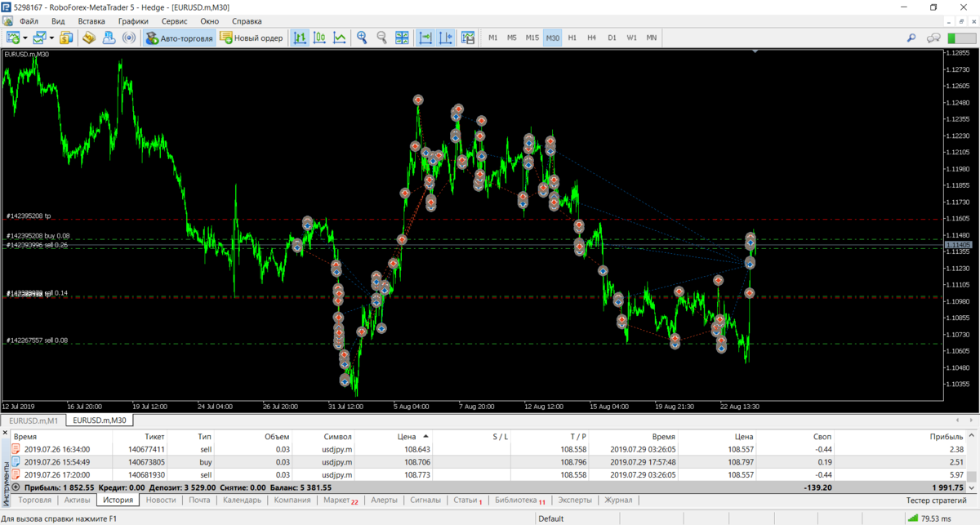Click the sell icon of ticket 140681930
Screen dimensions: 980x525
click(16, 474)
